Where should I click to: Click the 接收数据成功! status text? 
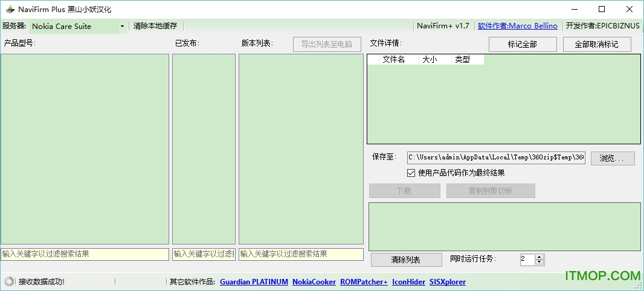(42, 281)
